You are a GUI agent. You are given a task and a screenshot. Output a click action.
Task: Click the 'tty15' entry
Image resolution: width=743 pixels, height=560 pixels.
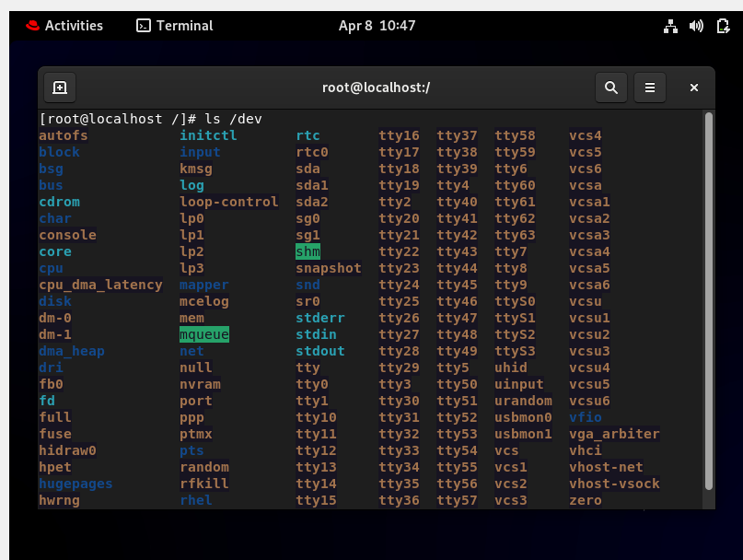316,501
